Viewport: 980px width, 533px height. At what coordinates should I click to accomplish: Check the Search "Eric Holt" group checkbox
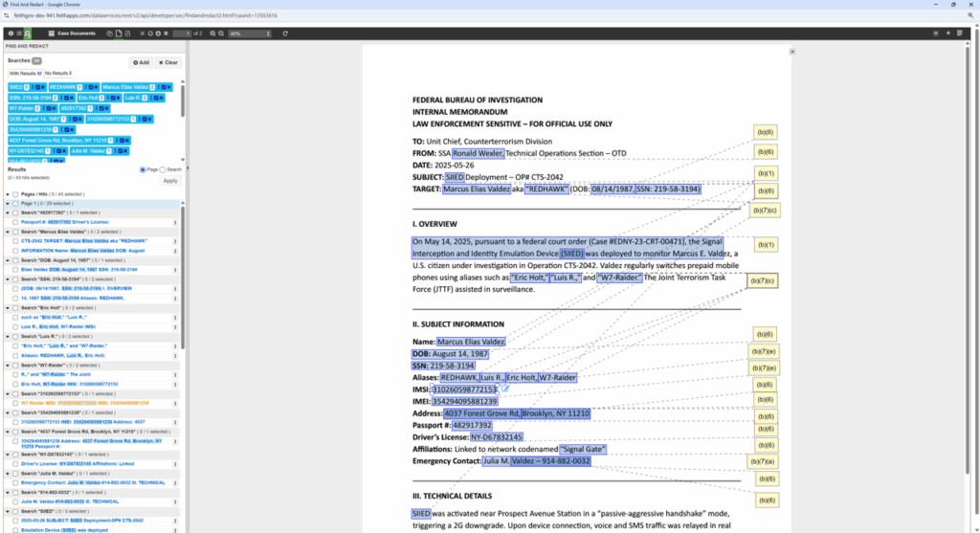coord(15,308)
